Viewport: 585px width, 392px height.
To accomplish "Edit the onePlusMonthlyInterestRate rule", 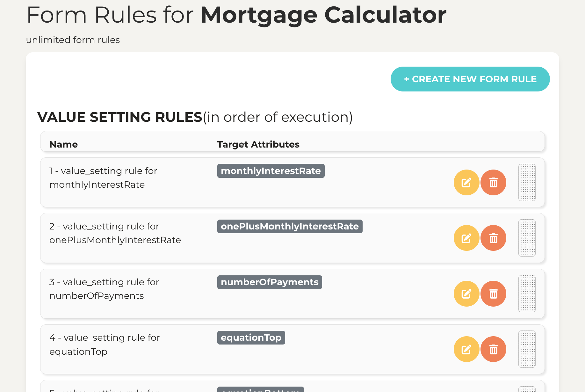I will click(466, 238).
